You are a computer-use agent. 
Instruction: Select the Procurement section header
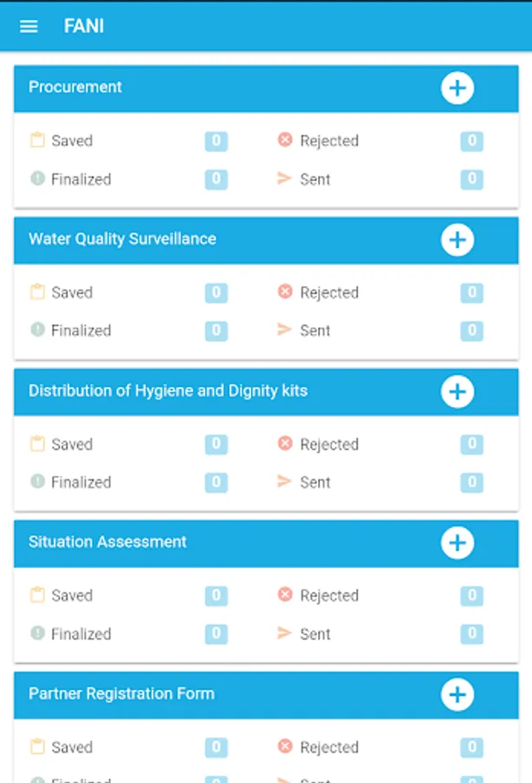(76, 87)
